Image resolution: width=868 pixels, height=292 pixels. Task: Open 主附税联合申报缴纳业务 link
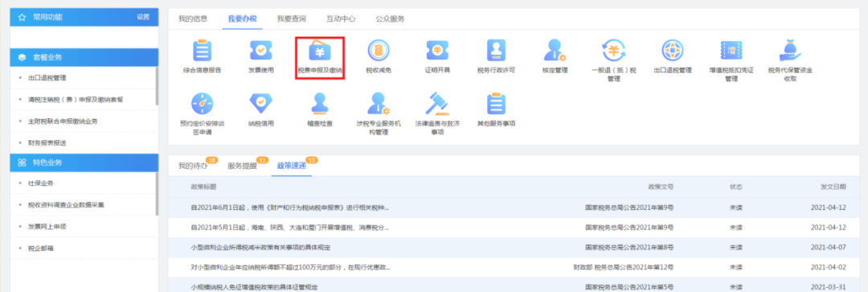pos(63,121)
